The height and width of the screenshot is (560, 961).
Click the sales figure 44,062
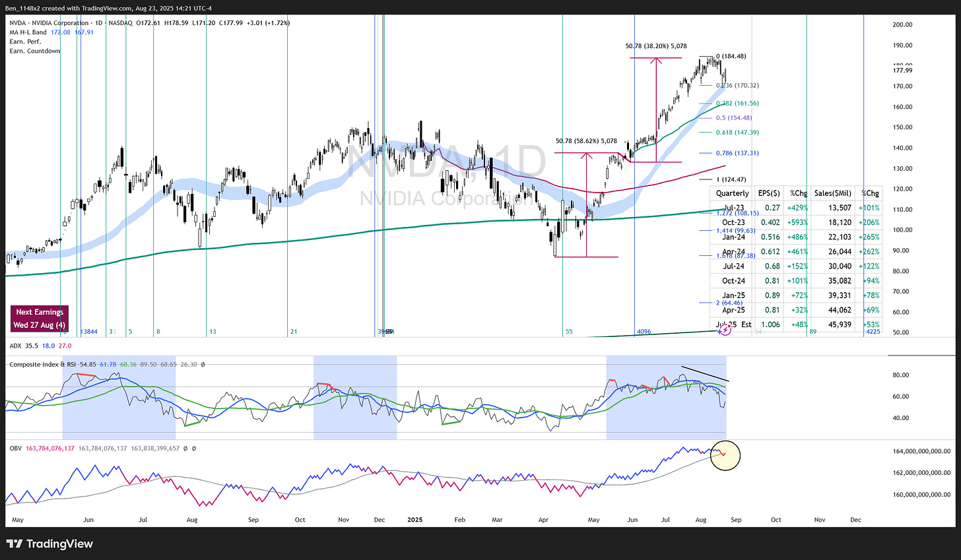[840, 310]
